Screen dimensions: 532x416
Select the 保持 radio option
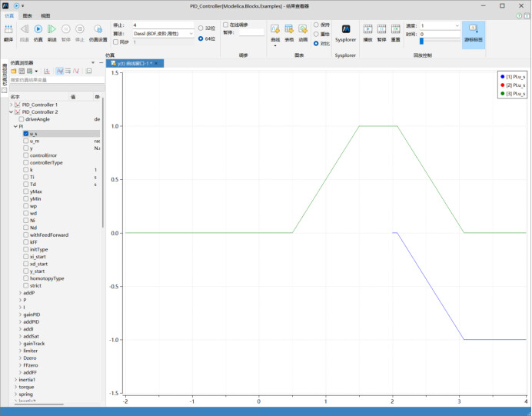[316, 25]
